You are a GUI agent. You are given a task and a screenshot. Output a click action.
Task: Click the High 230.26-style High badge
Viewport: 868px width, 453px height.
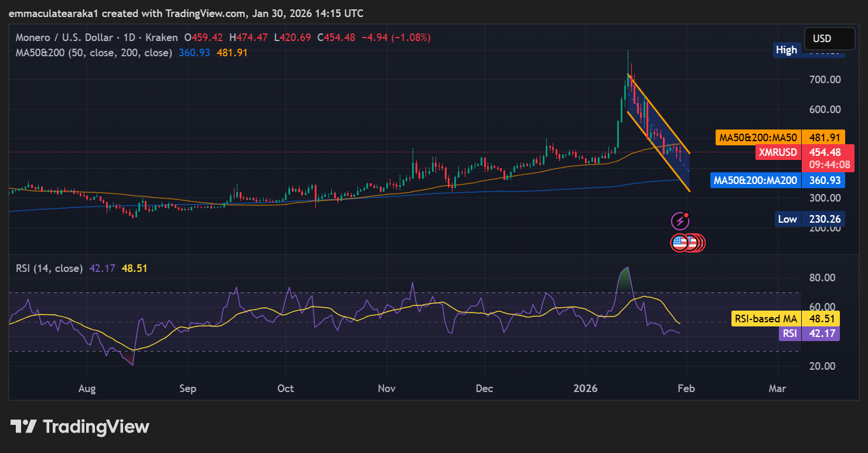(787, 50)
